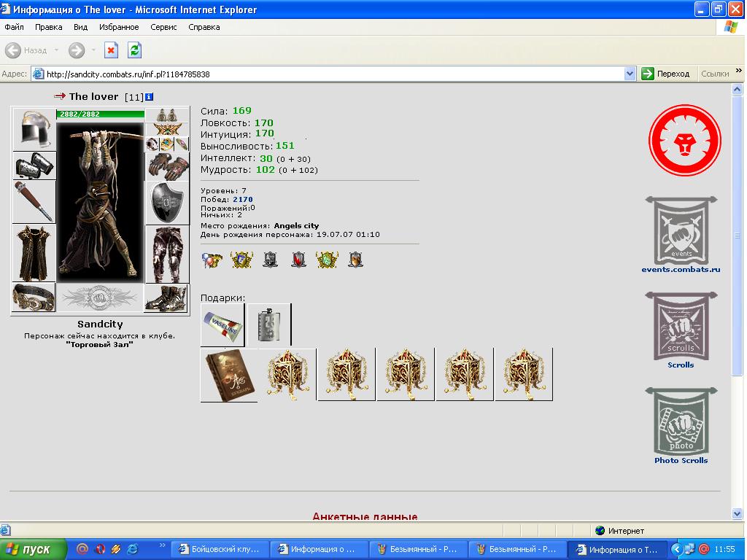Click the brown book gift
This screenshot has width=747, height=560.
[x=229, y=376]
